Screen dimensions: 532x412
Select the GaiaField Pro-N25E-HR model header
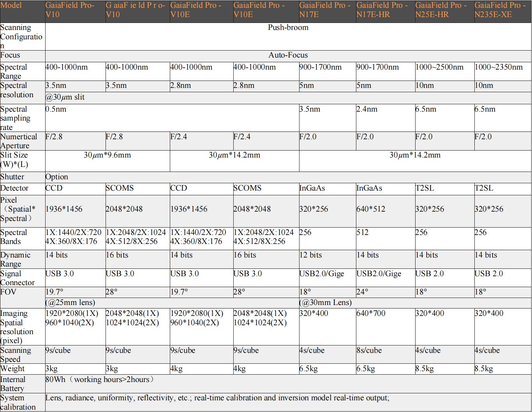[441, 10]
